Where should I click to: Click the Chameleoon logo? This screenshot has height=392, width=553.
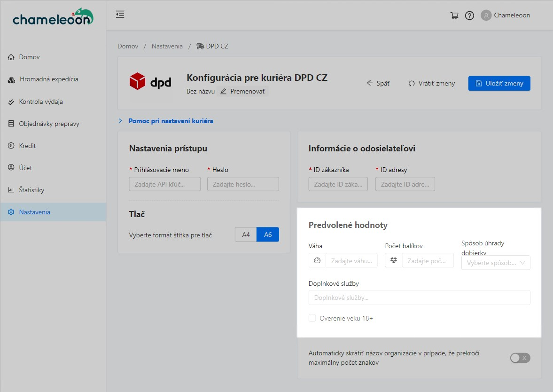click(x=53, y=17)
